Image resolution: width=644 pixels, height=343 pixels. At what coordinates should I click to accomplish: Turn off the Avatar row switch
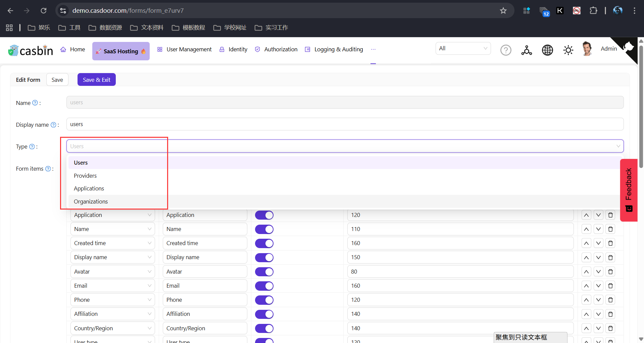[x=264, y=272]
